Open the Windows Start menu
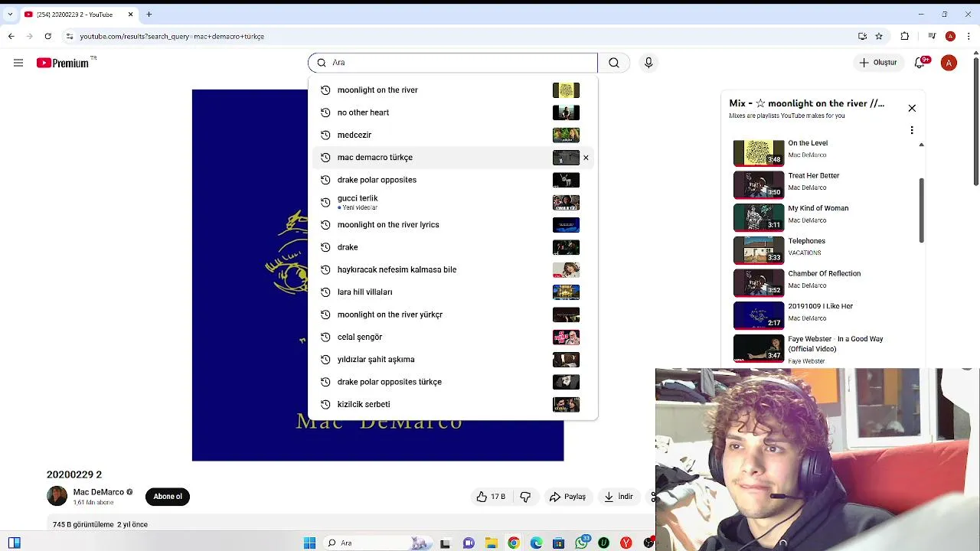Screen dimensions: 980x551 309,543
